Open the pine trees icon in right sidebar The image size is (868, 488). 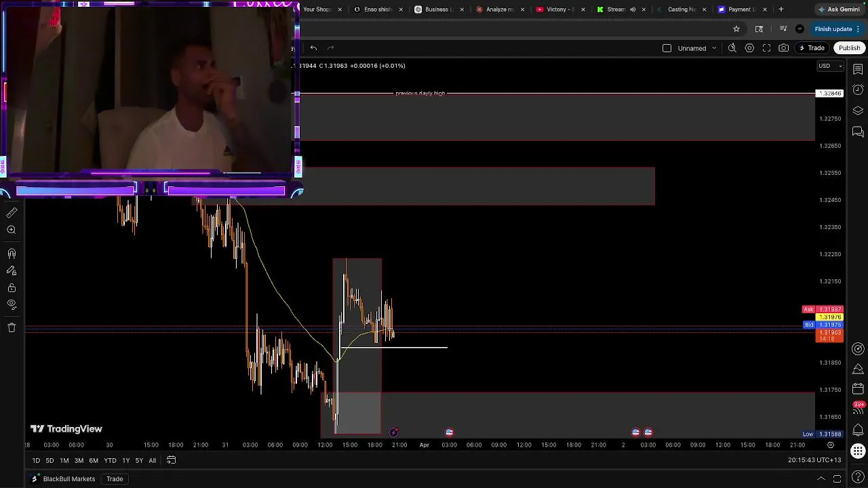pyautogui.click(x=858, y=369)
